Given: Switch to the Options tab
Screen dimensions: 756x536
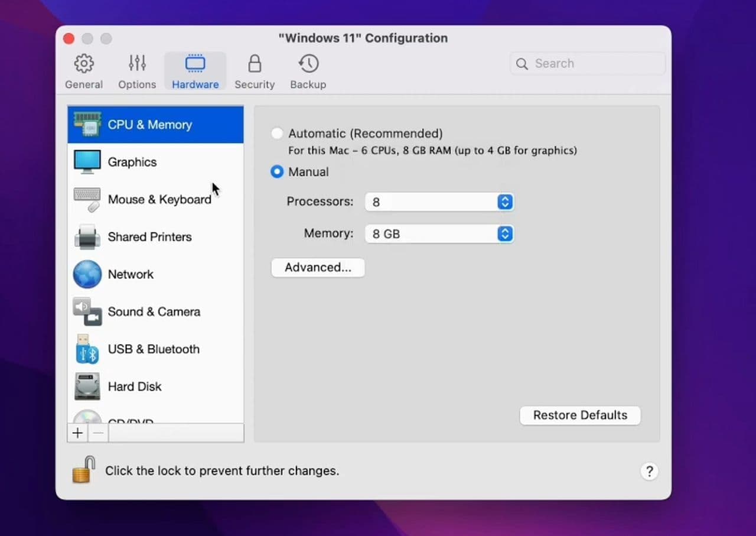Looking at the screenshot, I should 137,72.
